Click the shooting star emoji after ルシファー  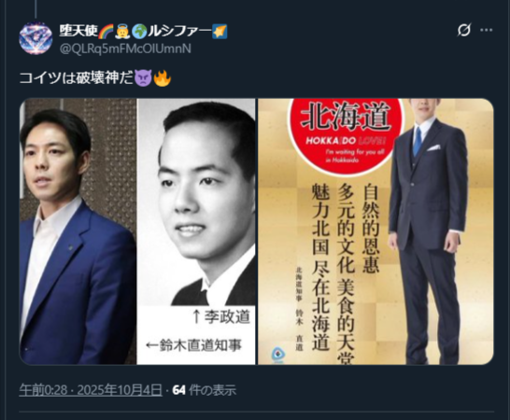[220, 32]
